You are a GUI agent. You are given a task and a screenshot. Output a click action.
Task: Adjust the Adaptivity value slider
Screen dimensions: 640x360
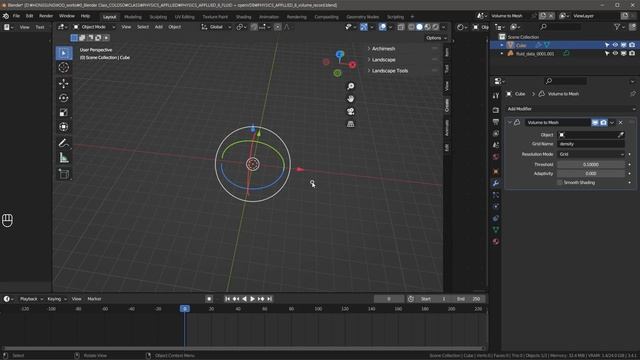tap(591, 173)
